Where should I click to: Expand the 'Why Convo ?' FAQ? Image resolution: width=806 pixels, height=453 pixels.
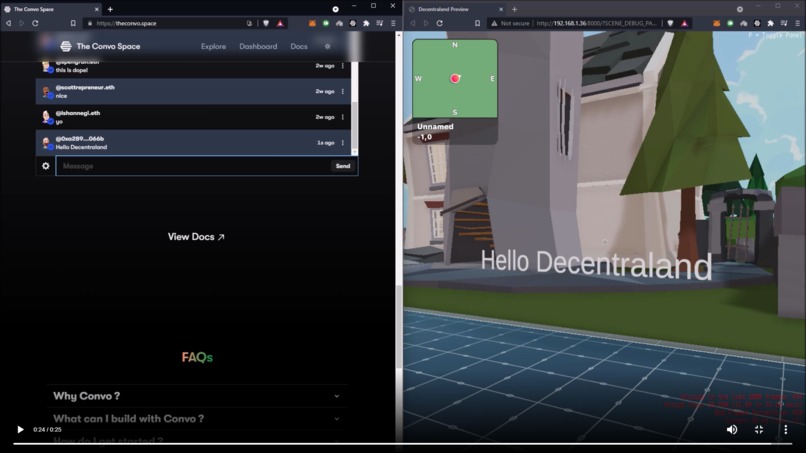196,396
